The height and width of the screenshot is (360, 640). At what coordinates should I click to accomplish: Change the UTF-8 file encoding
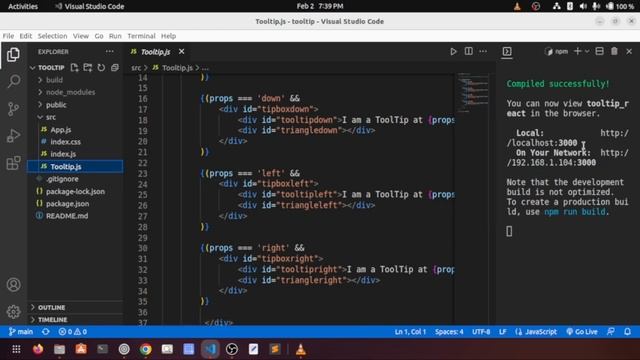481,332
